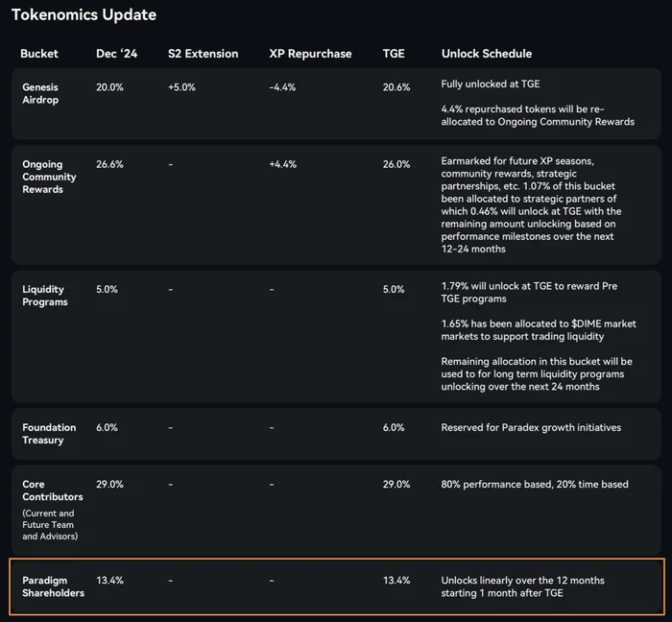The height and width of the screenshot is (622, 672).
Task: Click the Tokenomics Update heading
Action: [84, 15]
